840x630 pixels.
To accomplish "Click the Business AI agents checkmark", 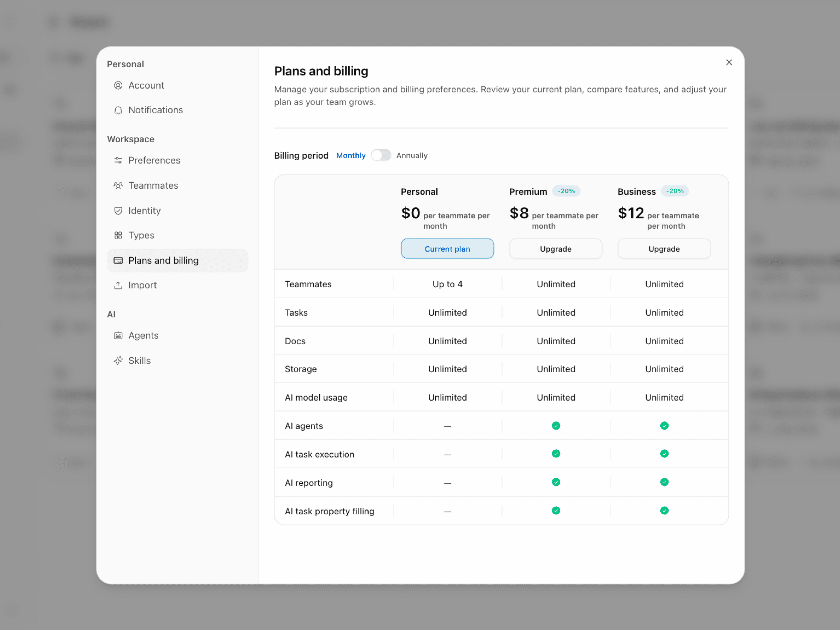I will point(664,426).
